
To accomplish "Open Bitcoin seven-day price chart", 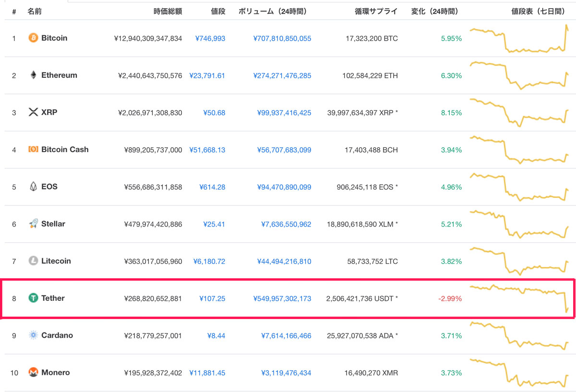I will click(x=519, y=38).
